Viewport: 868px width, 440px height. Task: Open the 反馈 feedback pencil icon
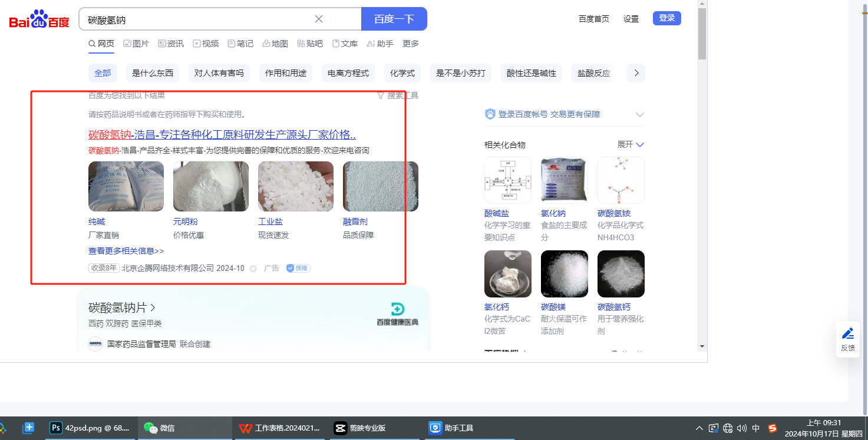tap(847, 333)
